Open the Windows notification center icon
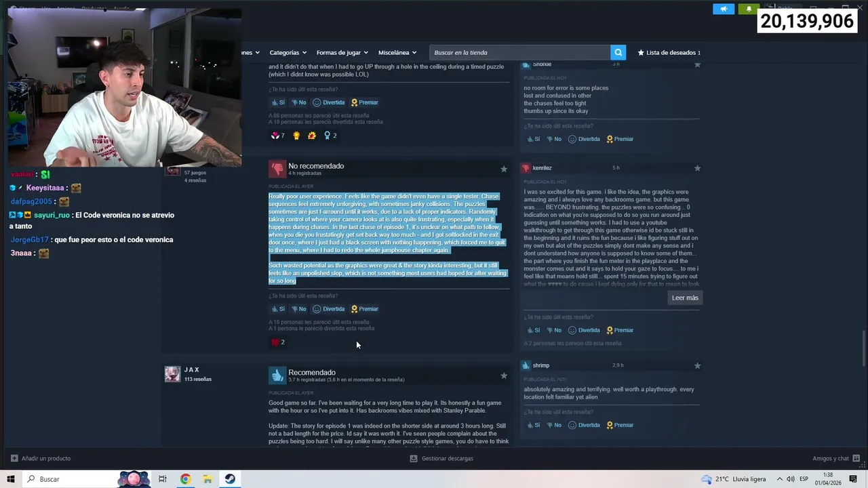868x488 pixels. (854, 479)
